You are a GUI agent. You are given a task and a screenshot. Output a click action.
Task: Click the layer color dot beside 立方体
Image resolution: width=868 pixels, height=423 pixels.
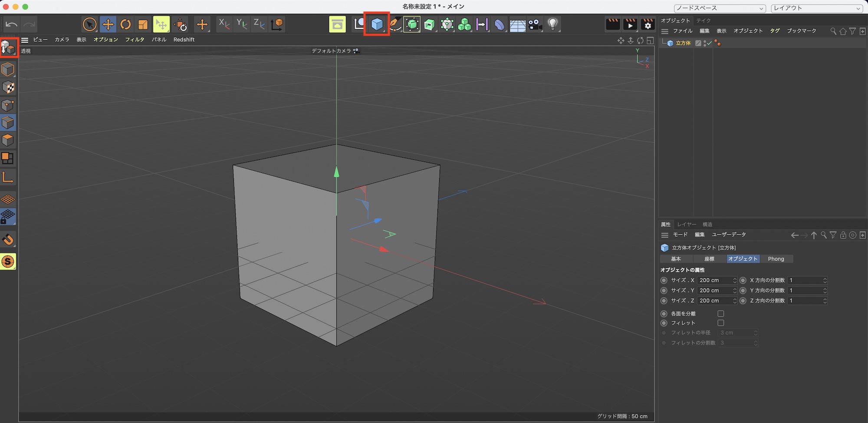[x=718, y=43]
